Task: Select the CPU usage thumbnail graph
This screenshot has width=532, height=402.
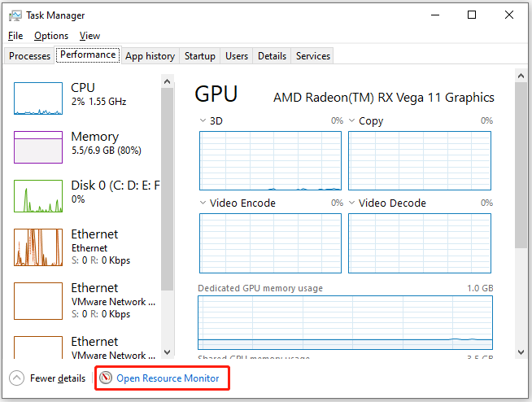Action: 38,98
